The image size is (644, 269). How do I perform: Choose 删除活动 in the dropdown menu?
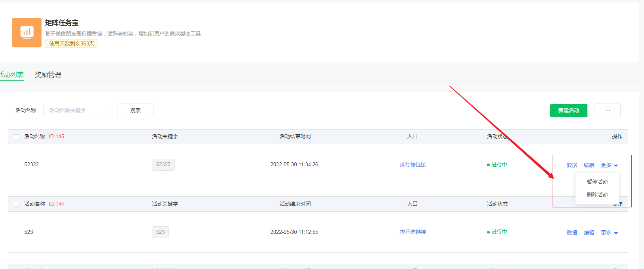click(597, 195)
